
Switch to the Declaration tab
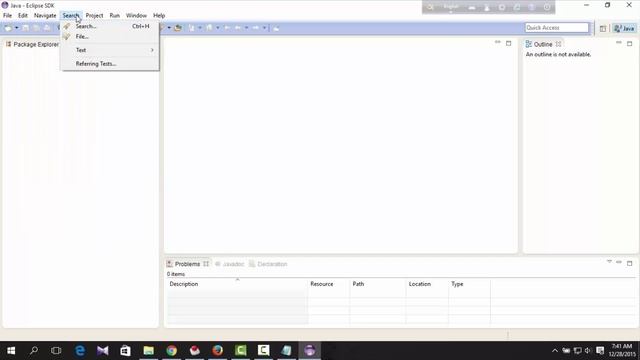[268, 264]
